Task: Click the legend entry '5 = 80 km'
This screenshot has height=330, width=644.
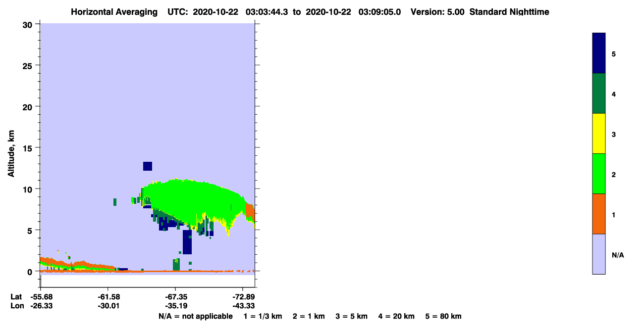Action: coord(443,316)
